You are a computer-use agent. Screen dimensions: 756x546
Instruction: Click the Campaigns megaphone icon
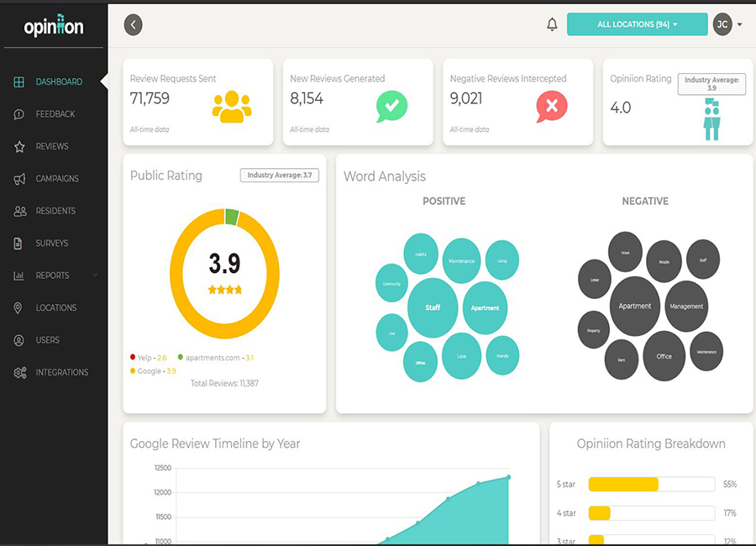19,179
